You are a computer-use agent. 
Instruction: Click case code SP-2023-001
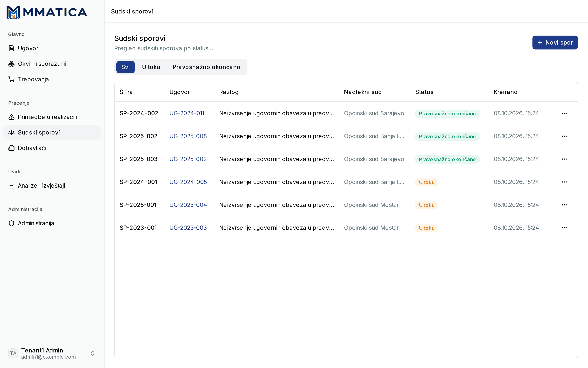(138, 228)
